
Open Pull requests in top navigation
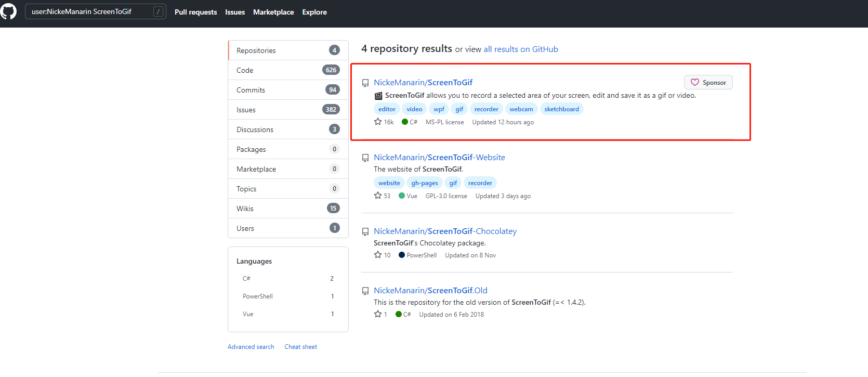[x=196, y=12]
